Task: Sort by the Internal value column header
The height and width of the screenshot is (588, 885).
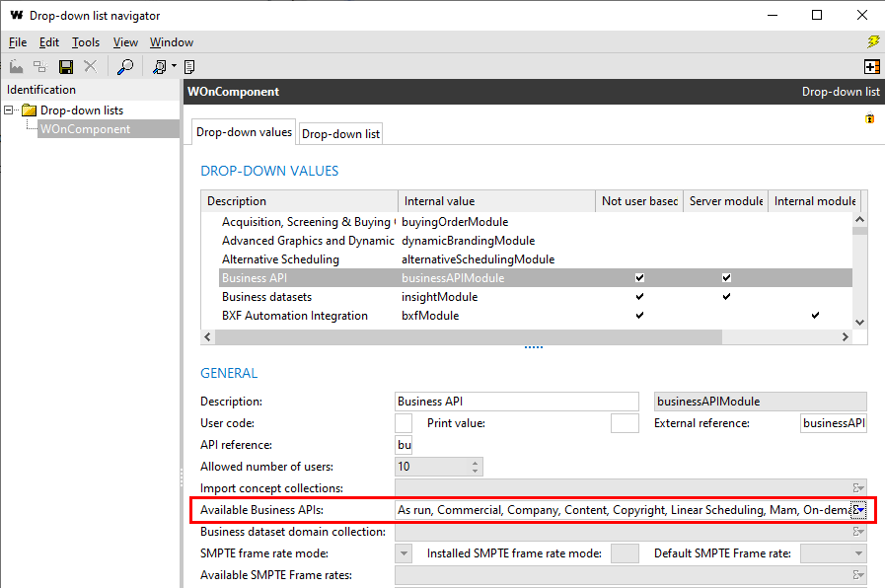Action: [x=495, y=200]
